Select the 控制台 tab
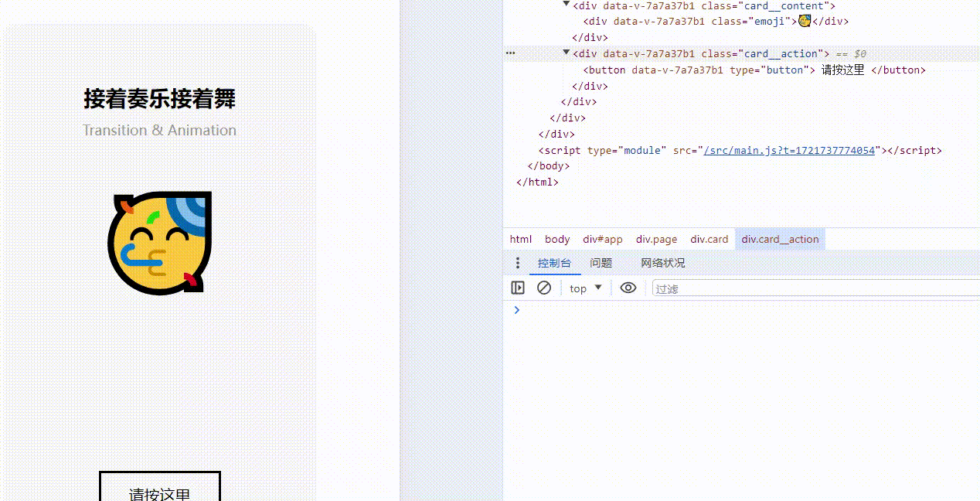This screenshot has width=980, height=501. (x=554, y=263)
